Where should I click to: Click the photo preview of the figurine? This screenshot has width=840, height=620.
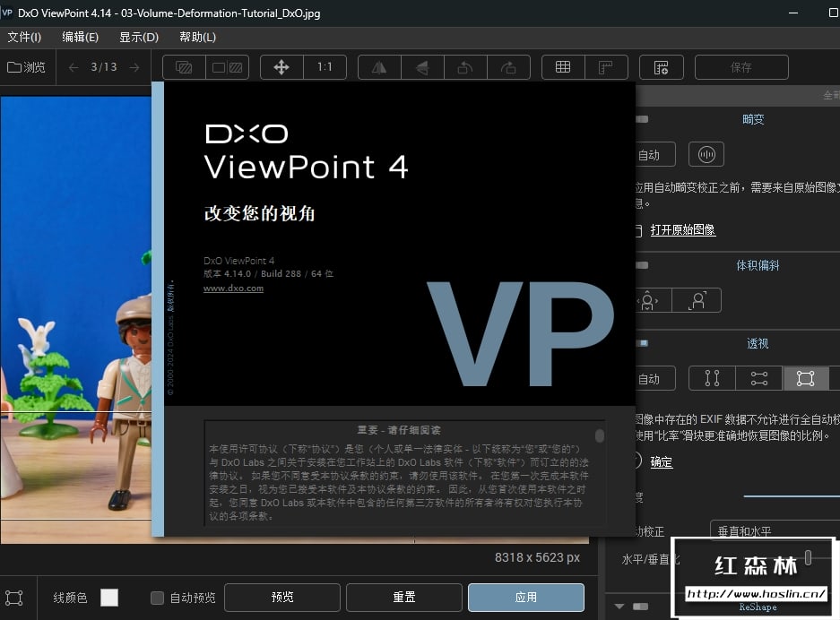tap(75, 319)
